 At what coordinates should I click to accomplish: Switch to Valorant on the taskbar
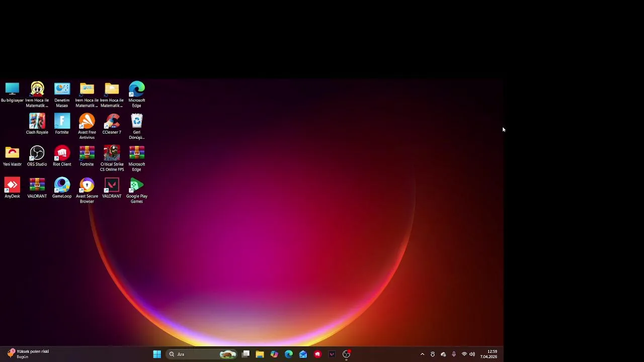coord(332,354)
